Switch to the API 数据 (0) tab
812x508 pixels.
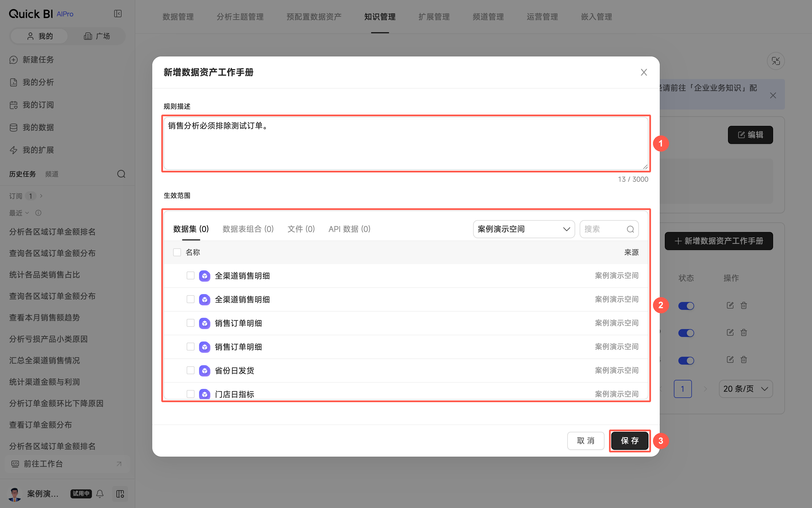[349, 229]
